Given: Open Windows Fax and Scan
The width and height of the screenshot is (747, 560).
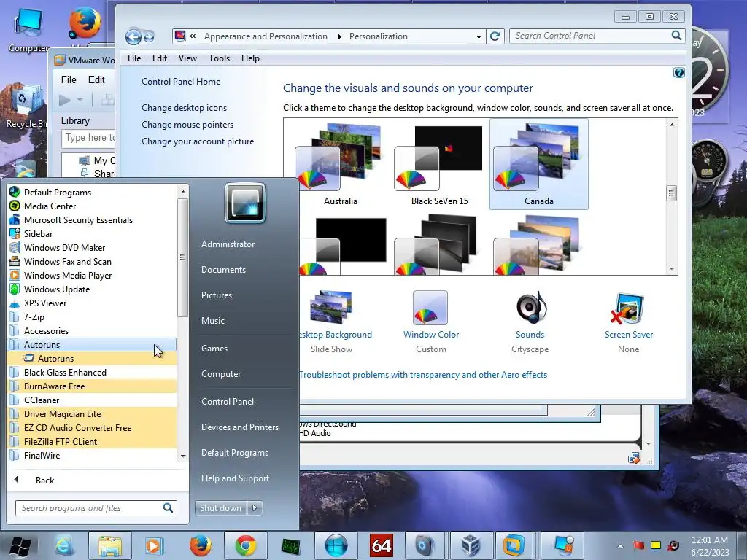Looking at the screenshot, I should [93, 262].
